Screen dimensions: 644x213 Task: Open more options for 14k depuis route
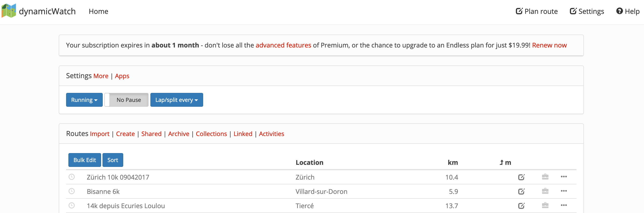pos(563,205)
